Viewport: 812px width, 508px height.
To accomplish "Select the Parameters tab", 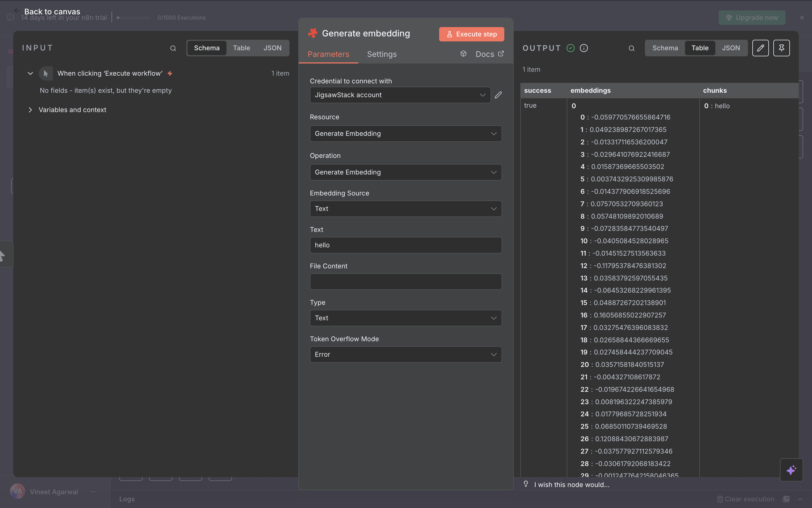I will [x=328, y=54].
